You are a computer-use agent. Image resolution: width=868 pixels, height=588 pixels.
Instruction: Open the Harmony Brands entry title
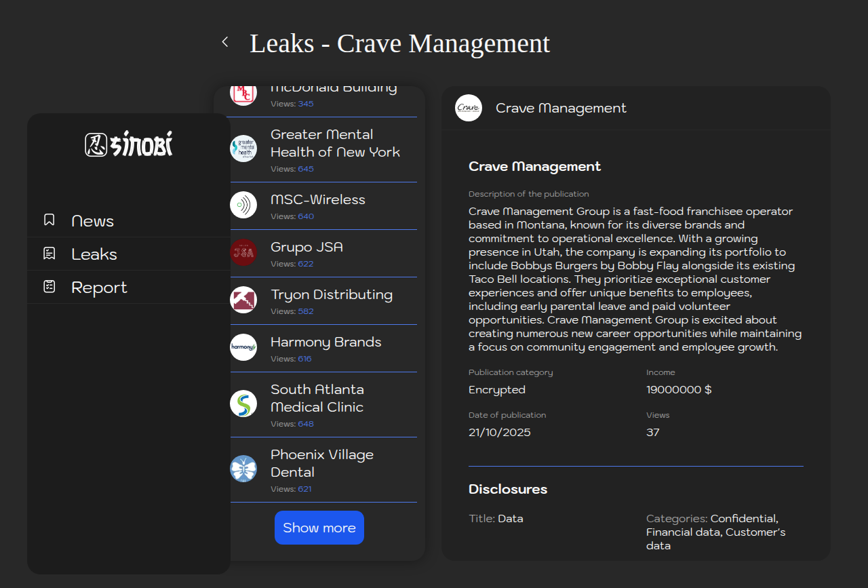point(325,342)
